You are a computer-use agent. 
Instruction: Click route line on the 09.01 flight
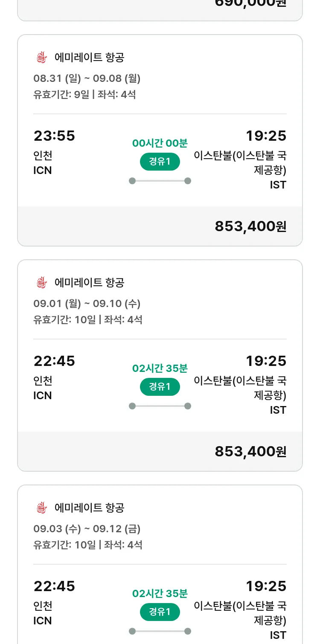160,406
